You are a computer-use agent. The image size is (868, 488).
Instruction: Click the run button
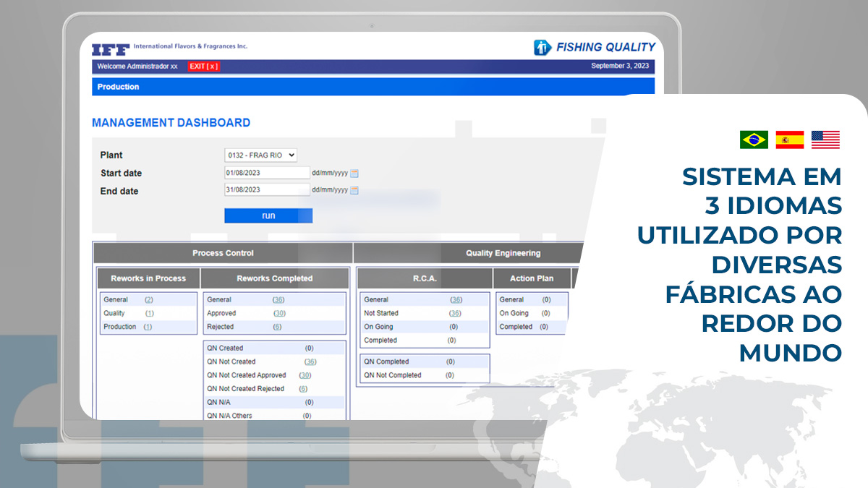pos(268,215)
